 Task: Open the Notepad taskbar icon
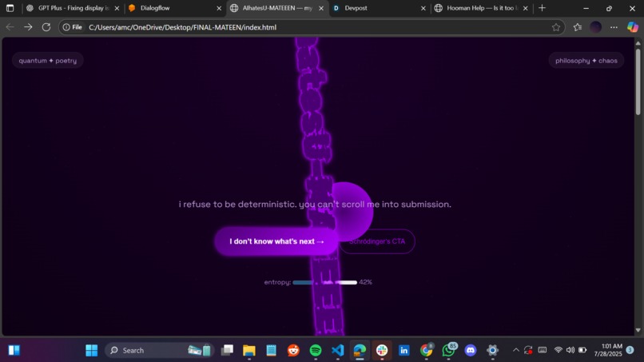tap(271, 351)
